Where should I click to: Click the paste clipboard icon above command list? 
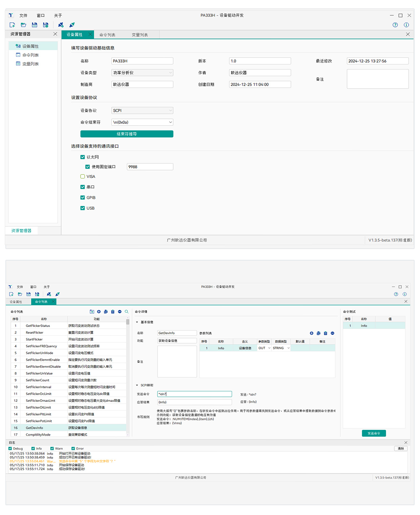(x=113, y=312)
